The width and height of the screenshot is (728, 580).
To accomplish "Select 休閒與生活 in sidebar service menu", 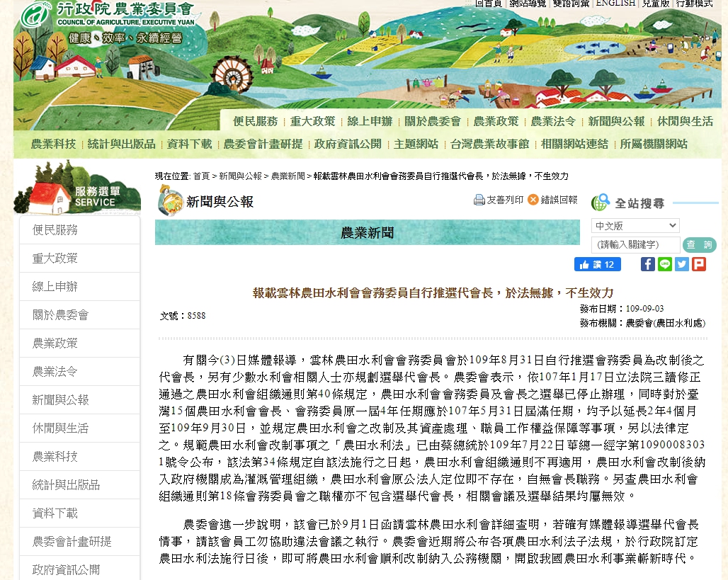I will pos(79,428).
